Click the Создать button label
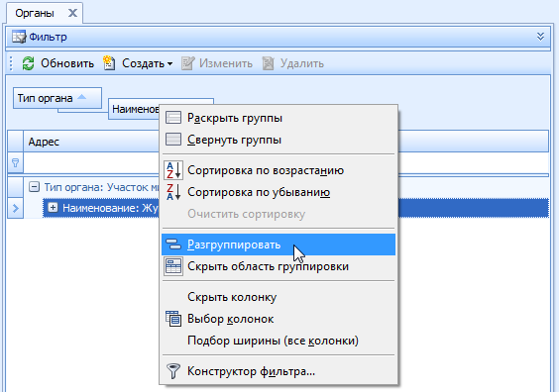 point(144,63)
